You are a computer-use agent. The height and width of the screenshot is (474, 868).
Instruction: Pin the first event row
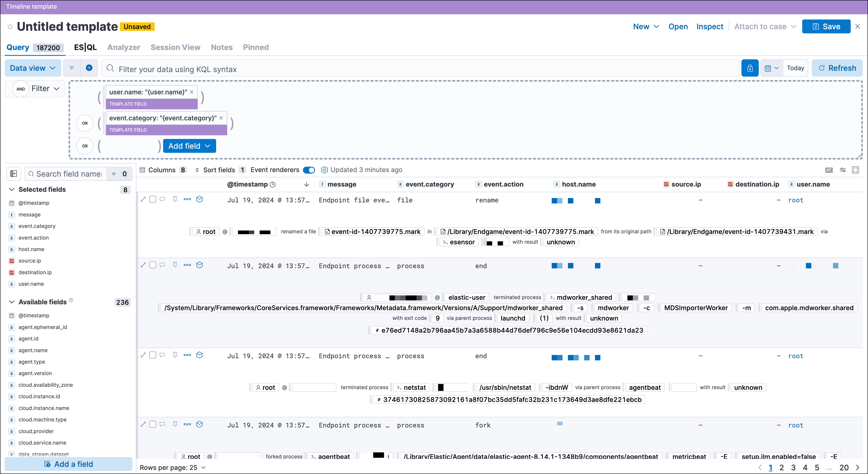pyautogui.click(x=175, y=199)
